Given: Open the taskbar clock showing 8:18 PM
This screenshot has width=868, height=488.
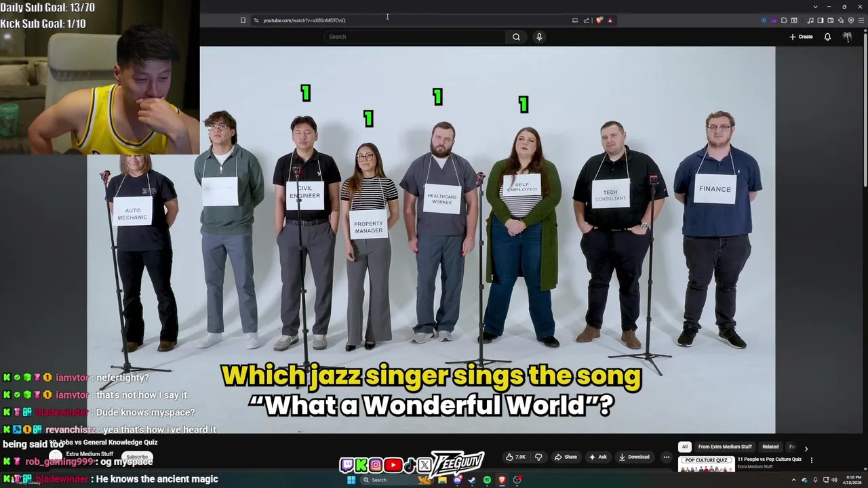Looking at the screenshot, I should 852,480.
